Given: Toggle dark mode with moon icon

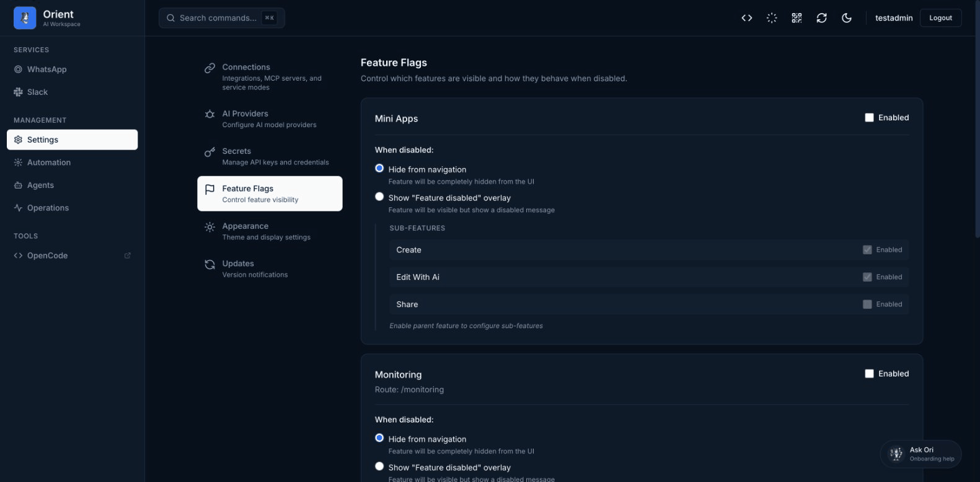Looking at the screenshot, I should click(846, 18).
